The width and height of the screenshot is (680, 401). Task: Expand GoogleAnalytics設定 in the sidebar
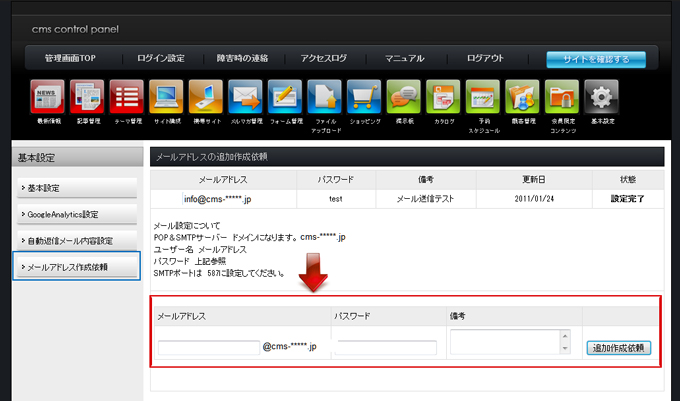point(76,214)
